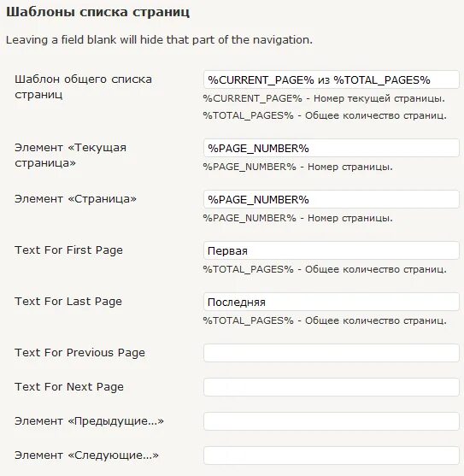Click the Text For Last Page field

pyautogui.click(x=332, y=302)
